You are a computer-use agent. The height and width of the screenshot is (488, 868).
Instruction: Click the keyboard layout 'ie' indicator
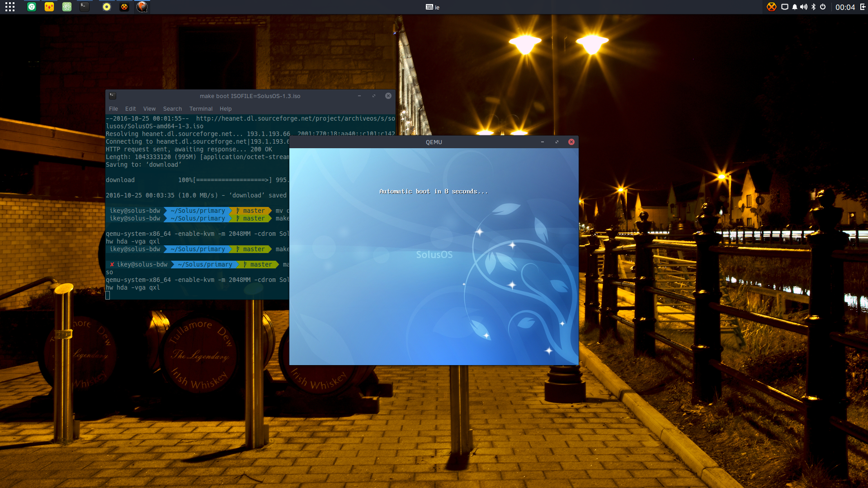point(433,7)
